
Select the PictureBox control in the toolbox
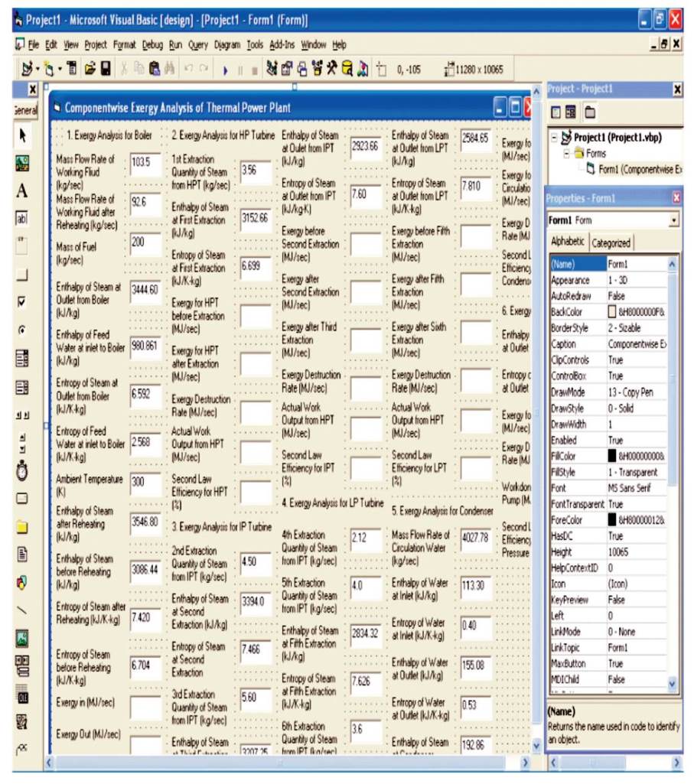[22, 163]
